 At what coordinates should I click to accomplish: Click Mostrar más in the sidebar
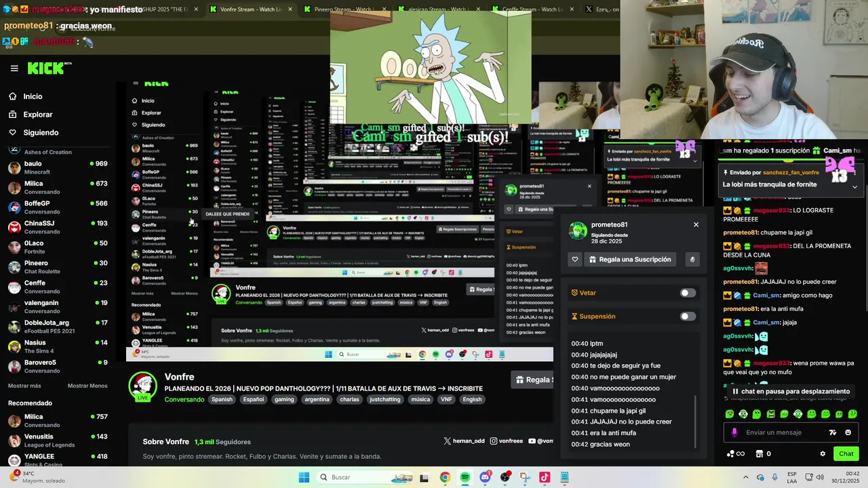tap(24, 386)
